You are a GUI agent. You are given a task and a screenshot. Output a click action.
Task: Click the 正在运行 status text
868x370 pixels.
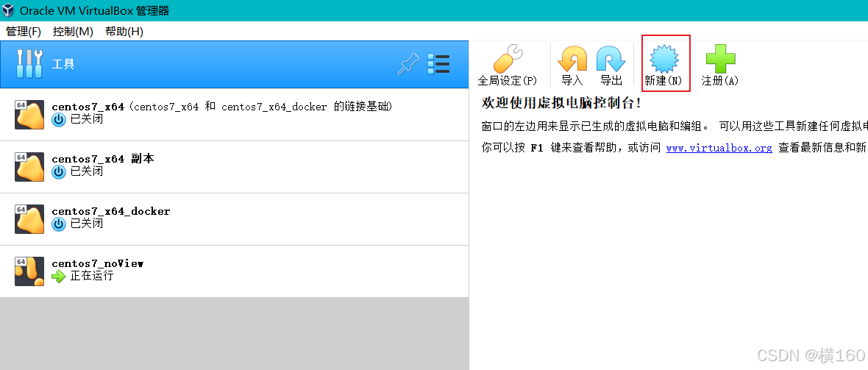pyautogui.click(x=92, y=276)
